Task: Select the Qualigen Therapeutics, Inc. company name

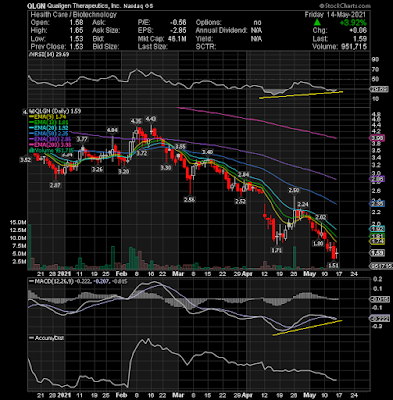Action: click(x=84, y=6)
